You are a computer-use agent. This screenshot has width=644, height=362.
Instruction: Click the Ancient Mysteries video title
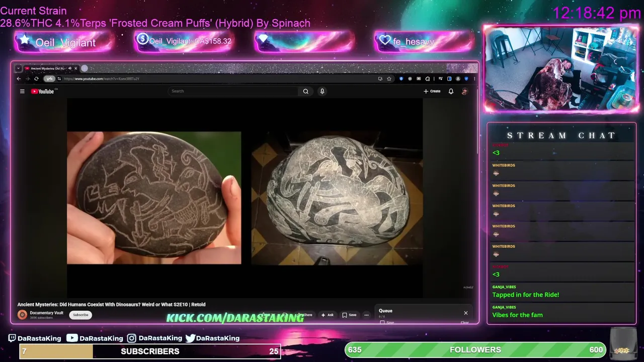point(111,304)
